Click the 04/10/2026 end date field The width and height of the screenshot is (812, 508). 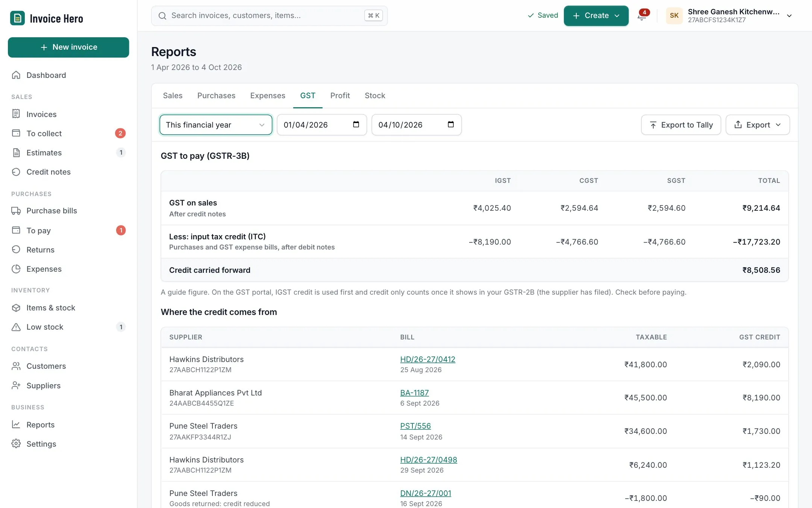coord(417,125)
